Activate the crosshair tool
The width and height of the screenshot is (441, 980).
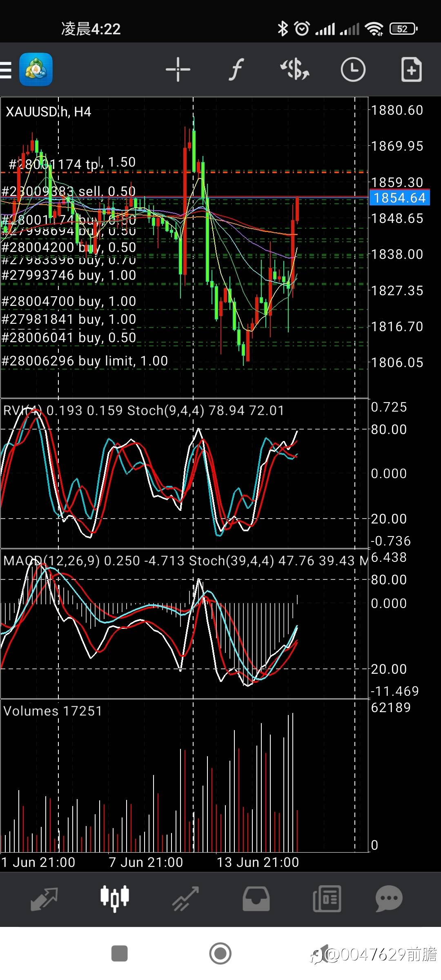[x=178, y=69]
